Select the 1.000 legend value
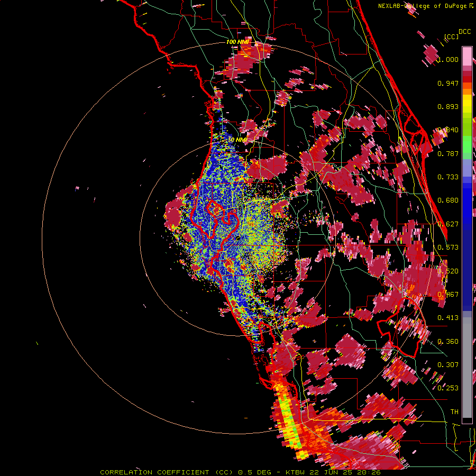This screenshot has width=476, height=476. pyautogui.click(x=448, y=59)
